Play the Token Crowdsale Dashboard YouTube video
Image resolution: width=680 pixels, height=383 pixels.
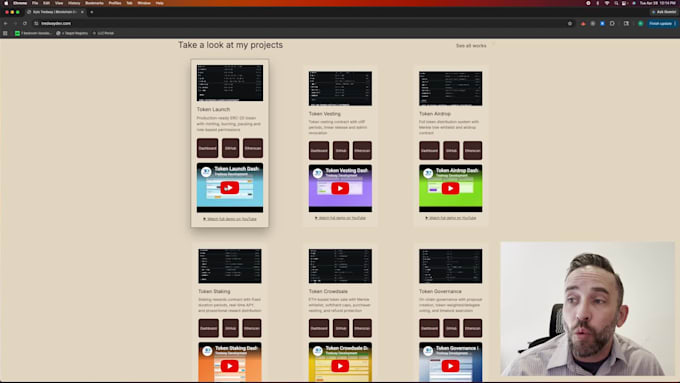[x=340, y=366]
